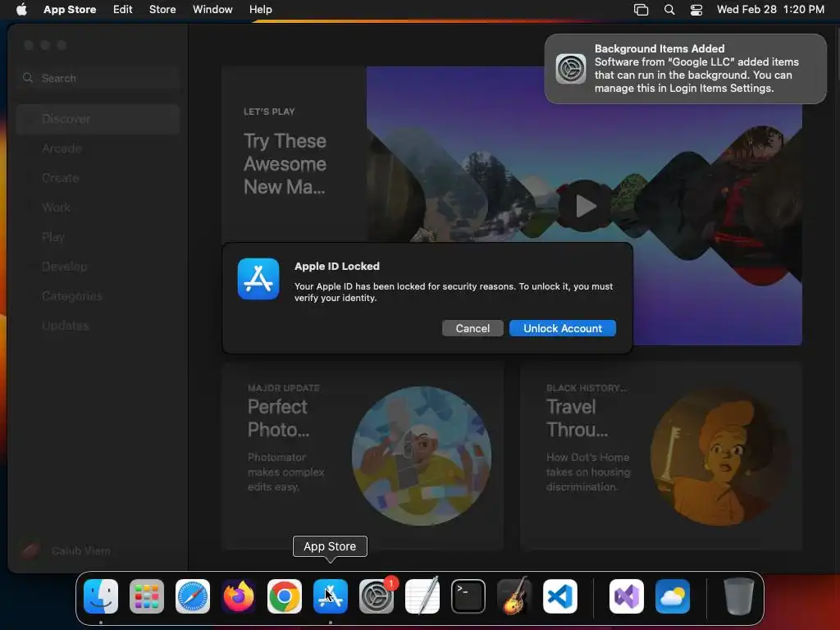
Task: Open the Trash in the Dock
Action: pyautogui.click(x=739, y=596)
